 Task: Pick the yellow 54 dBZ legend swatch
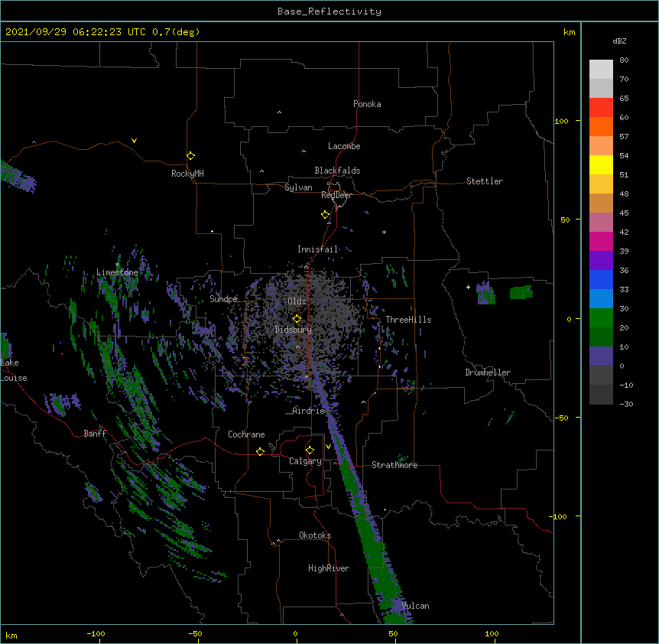pyautogui.click(x=601, y=164)
